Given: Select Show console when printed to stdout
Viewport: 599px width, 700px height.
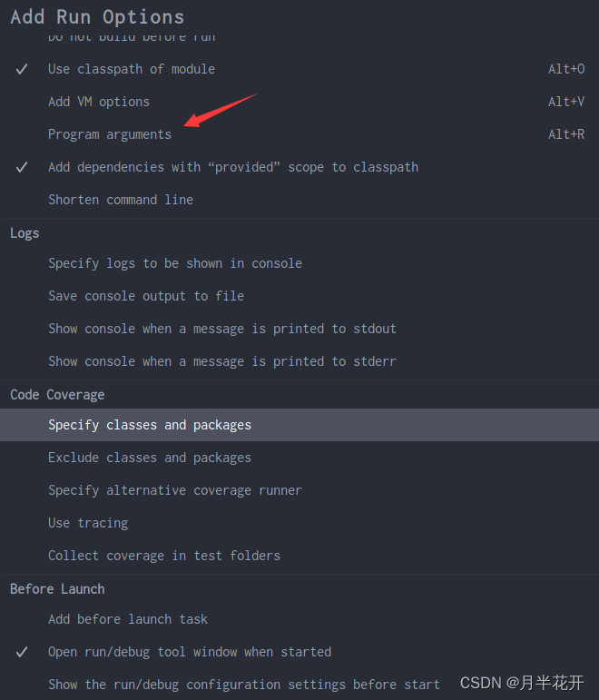Looking at the screenshot, I should click(299, 329).
